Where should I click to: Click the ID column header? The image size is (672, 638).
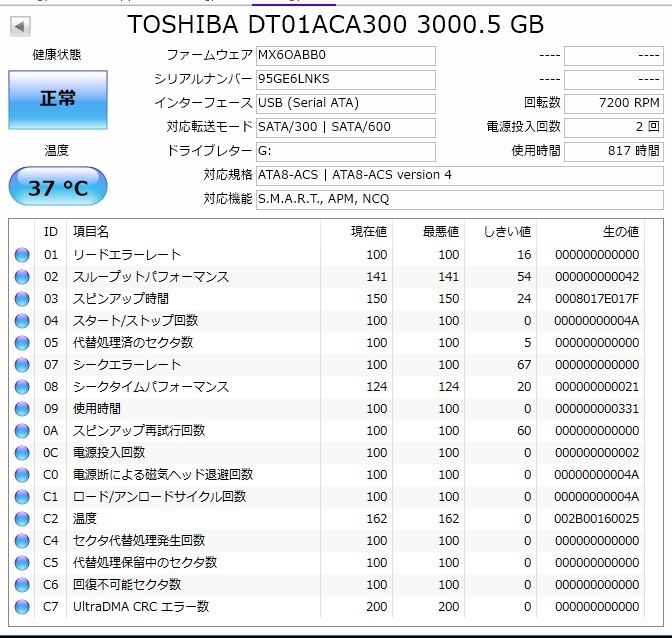(x=51, y=232)
